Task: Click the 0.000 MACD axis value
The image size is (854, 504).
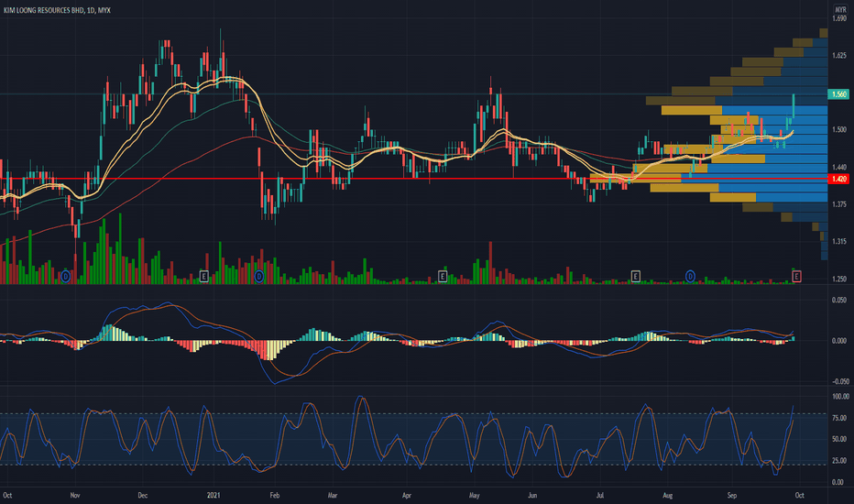Action: point(839,341)
